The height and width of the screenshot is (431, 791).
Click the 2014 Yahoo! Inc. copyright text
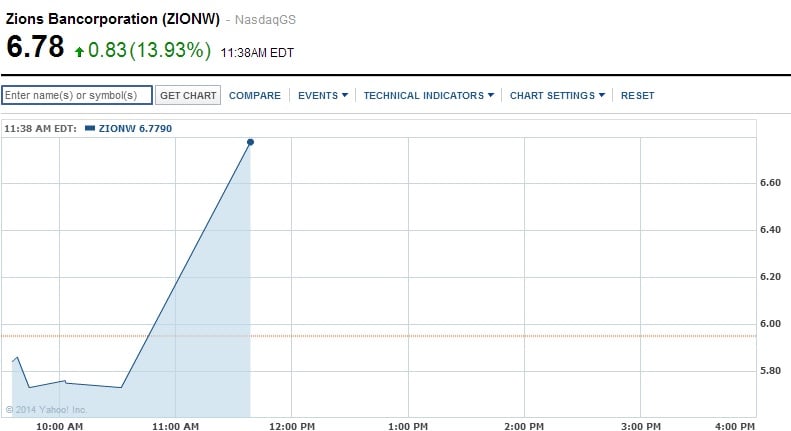pos(47,409)
